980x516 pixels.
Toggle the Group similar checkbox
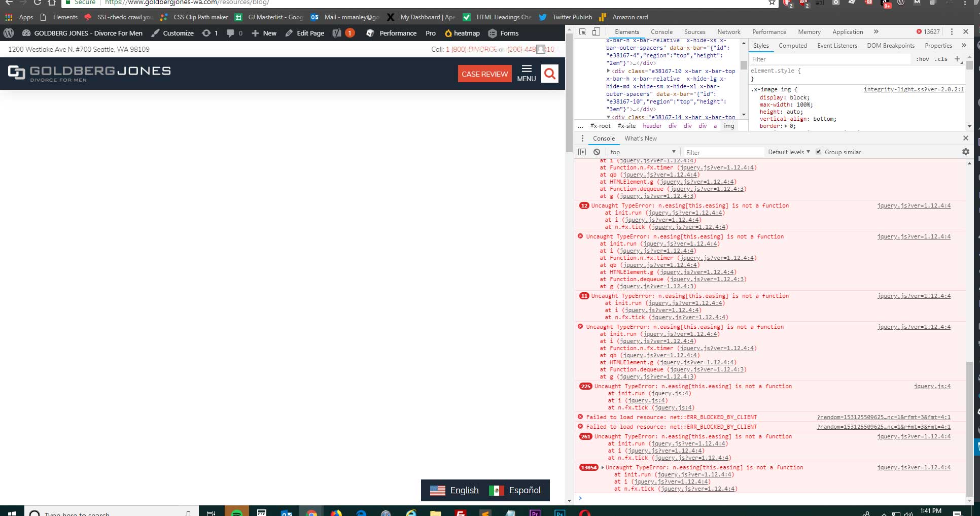(x=818, y=152)
